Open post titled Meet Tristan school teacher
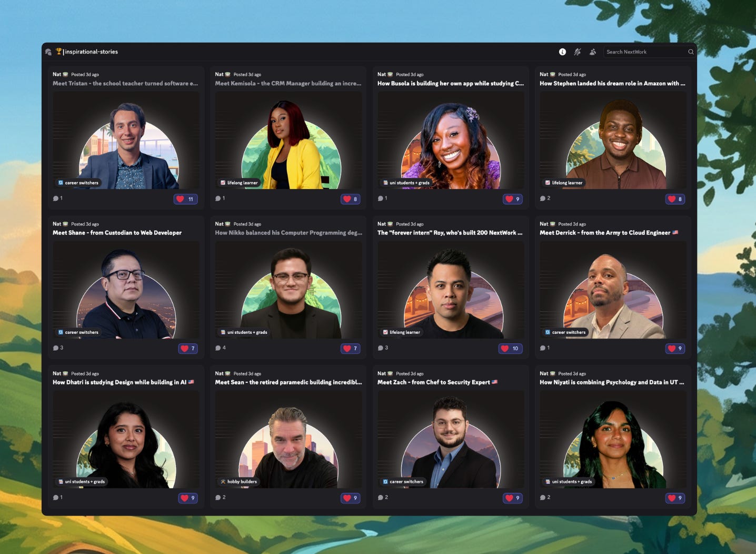The image size is (756, 554). point(125,83)
